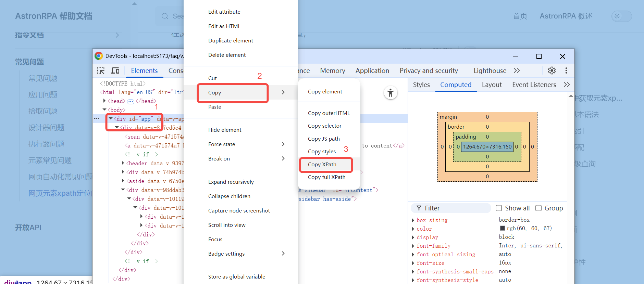Toggle the device toolbar icon

click(115, 70)
